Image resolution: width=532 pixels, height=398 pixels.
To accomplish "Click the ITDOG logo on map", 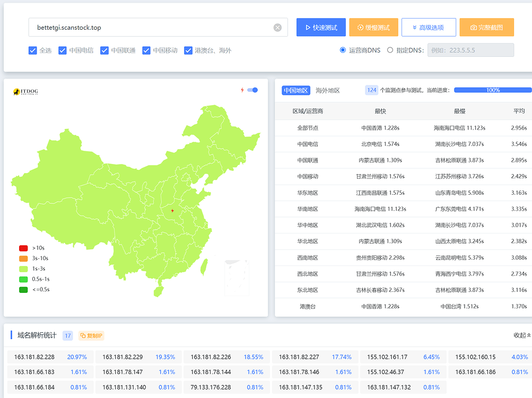I will (25, 92).
